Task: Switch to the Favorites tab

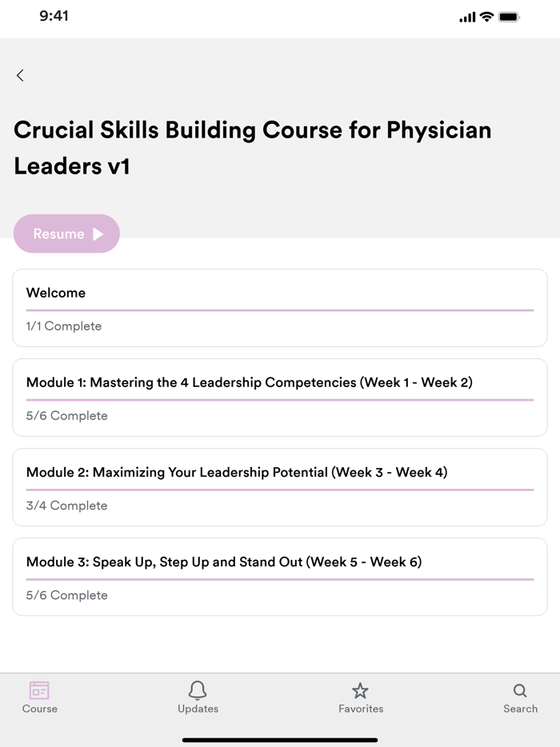Action: (361, 697)
